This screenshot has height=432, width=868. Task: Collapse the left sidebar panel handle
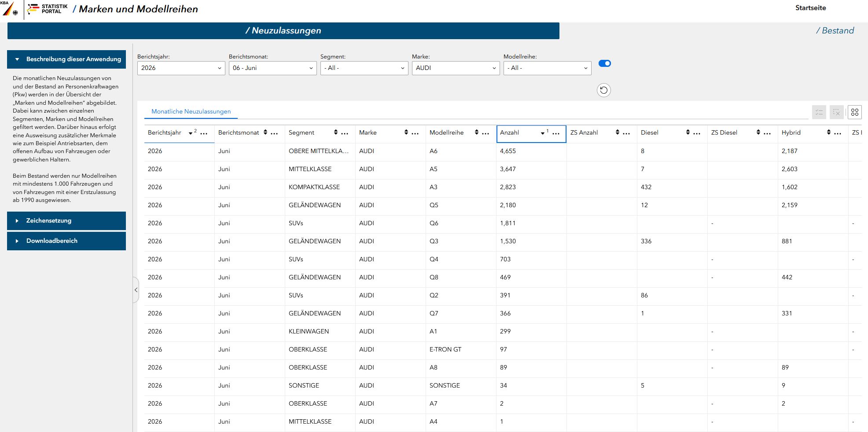click(136, 290)
